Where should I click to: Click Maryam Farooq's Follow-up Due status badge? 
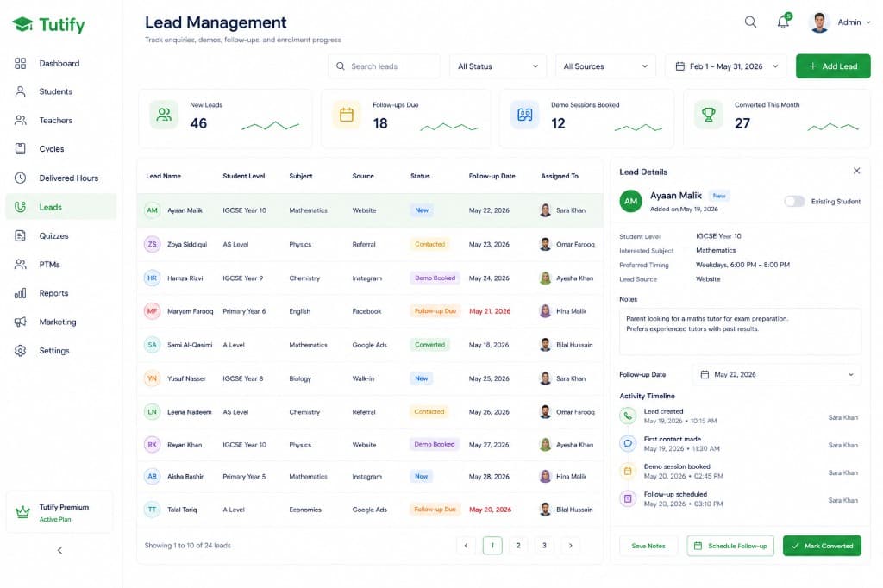[x=435, y=311]
